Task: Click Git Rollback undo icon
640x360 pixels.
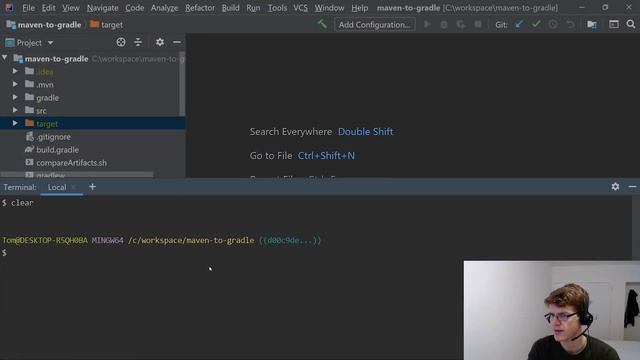Action: coord(570,24)
